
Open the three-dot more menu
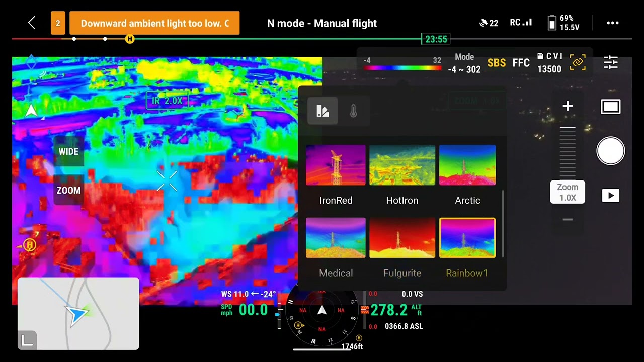point(612,23)
